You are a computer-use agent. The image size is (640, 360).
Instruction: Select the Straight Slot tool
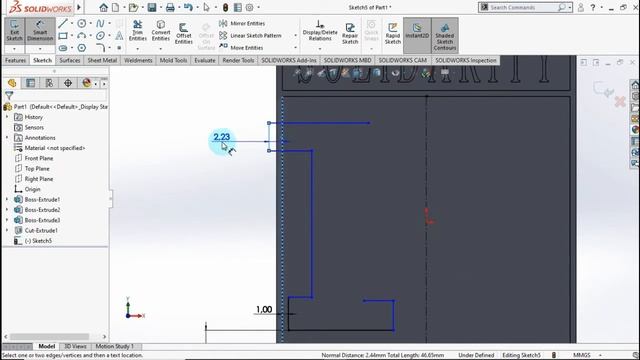tap(62, 48)
